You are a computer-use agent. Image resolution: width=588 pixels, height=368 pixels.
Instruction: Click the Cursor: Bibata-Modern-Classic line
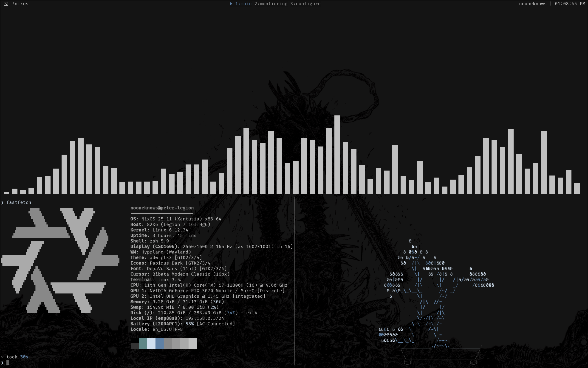(x=180, y=274)
